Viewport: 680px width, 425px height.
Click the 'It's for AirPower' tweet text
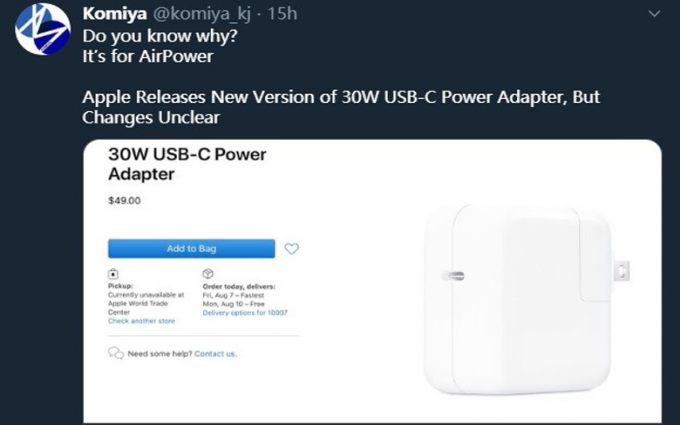pyautogui.click(x=148, y=56)
